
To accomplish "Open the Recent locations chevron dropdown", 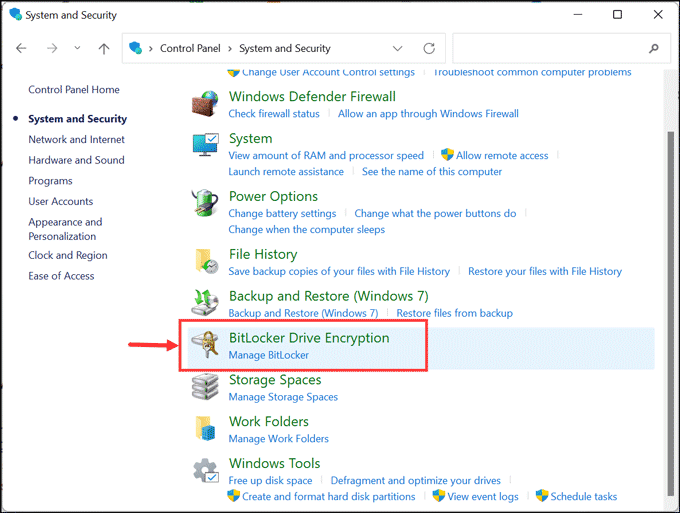I will (77, 48).
